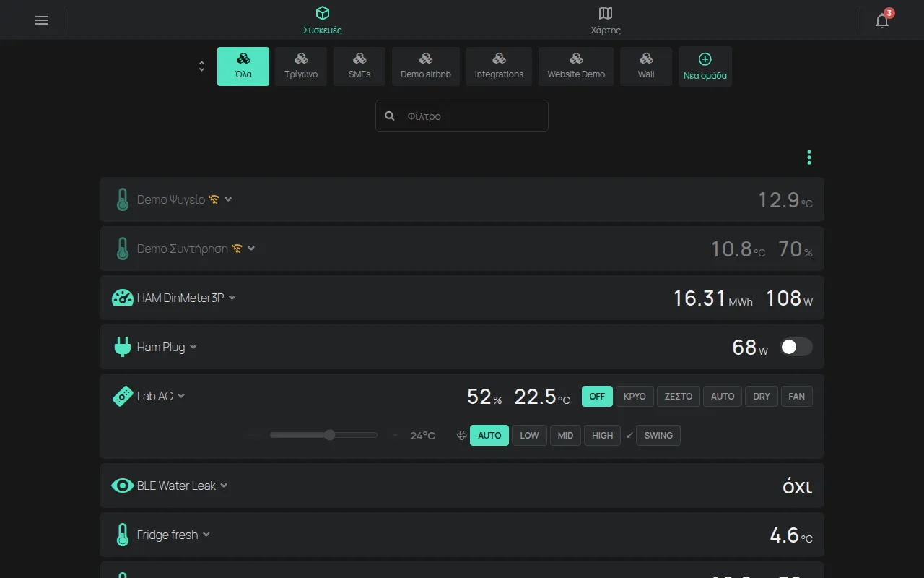
Task: Select Lab AC FAN mode button
Action: tap(797, 396)
